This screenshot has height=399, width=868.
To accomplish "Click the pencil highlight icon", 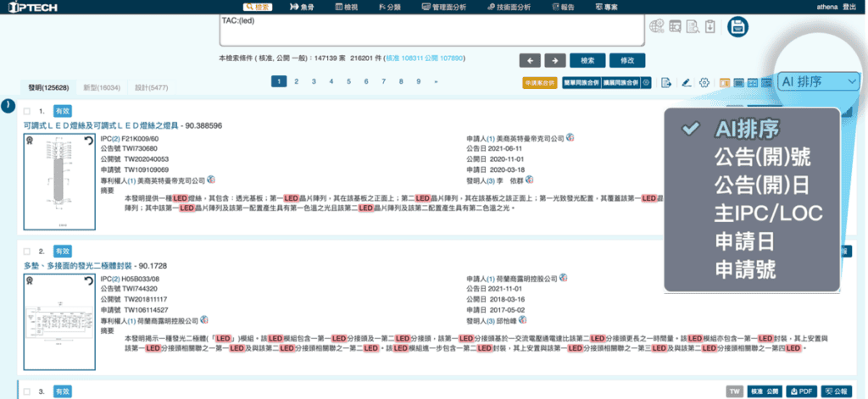I will (x=685, y=82).
